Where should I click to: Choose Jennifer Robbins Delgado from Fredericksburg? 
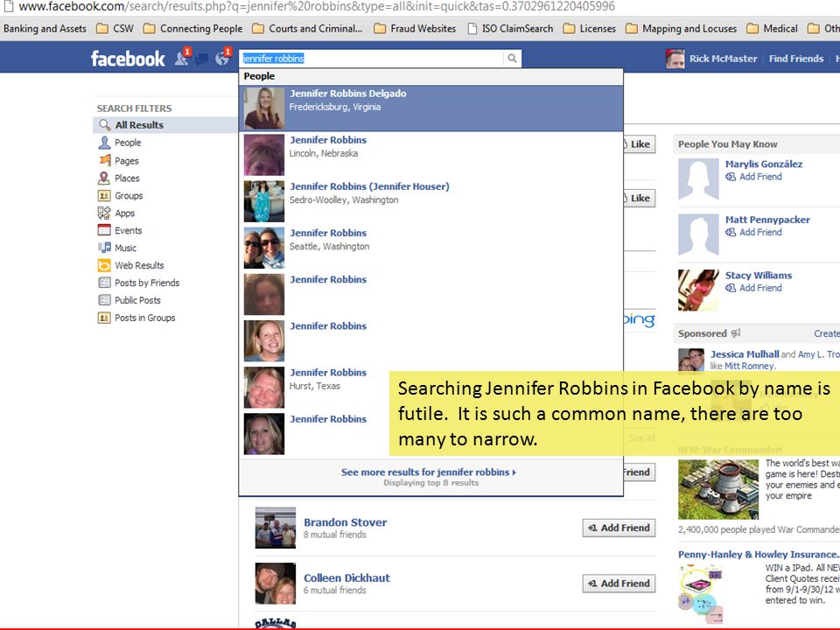[x=430, y=108]
